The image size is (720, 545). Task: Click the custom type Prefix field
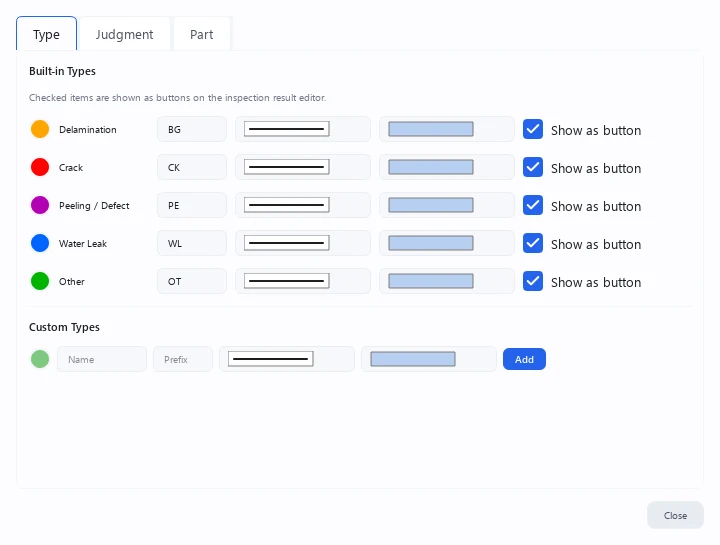click(183, 359)
